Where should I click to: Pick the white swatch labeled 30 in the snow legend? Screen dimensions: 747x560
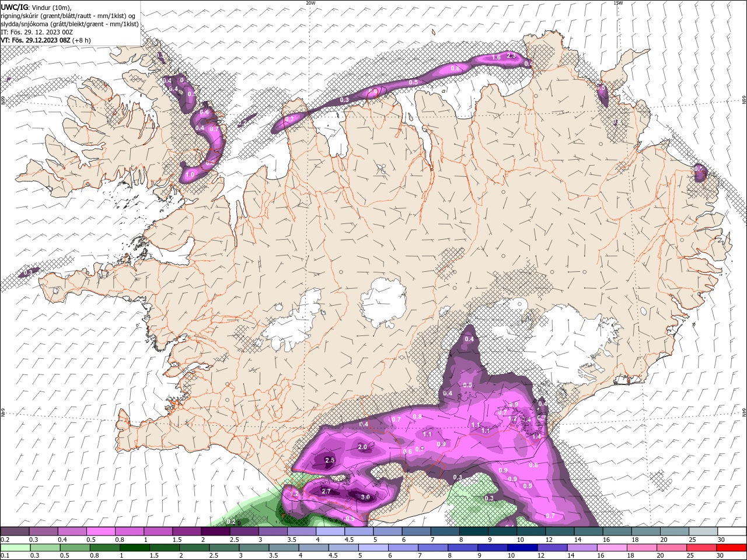[x=732, y=531]
